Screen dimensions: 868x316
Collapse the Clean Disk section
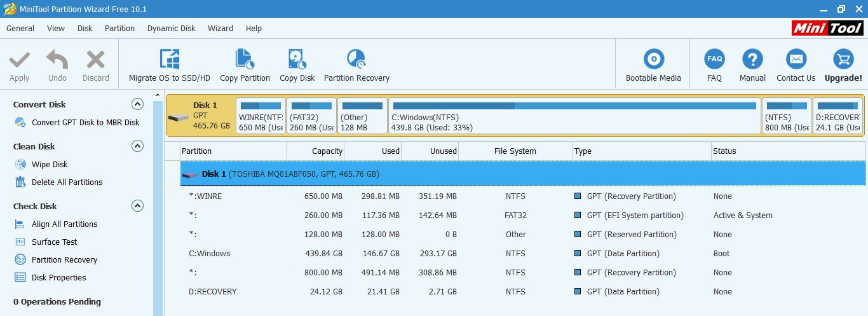(x=137, y=146)
